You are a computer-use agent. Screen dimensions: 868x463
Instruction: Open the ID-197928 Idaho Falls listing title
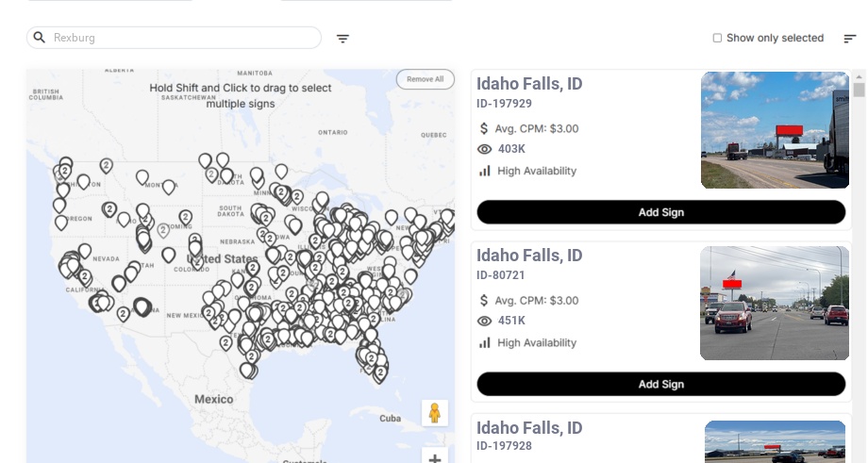point(529,428)
